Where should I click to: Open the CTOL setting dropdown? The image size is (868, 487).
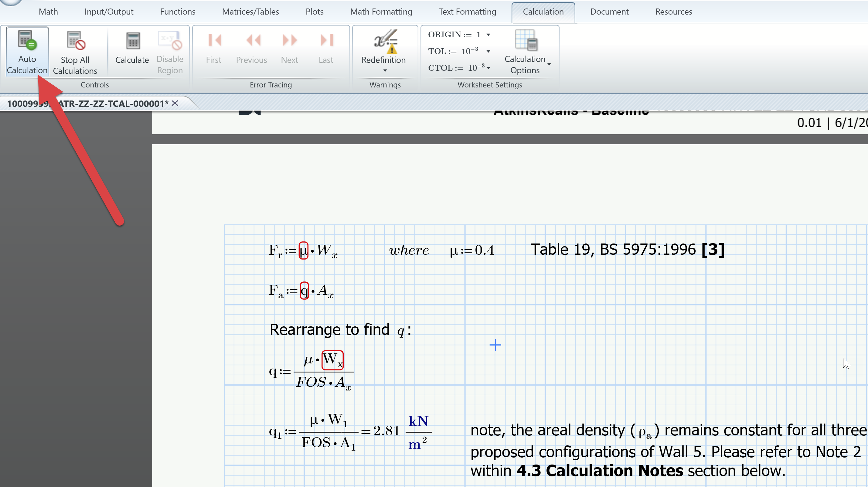click(x=488, y=68)
